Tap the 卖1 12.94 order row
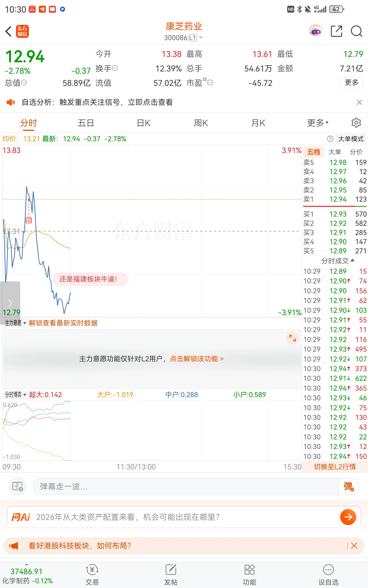The image size is (368, 588). point(335,199)
